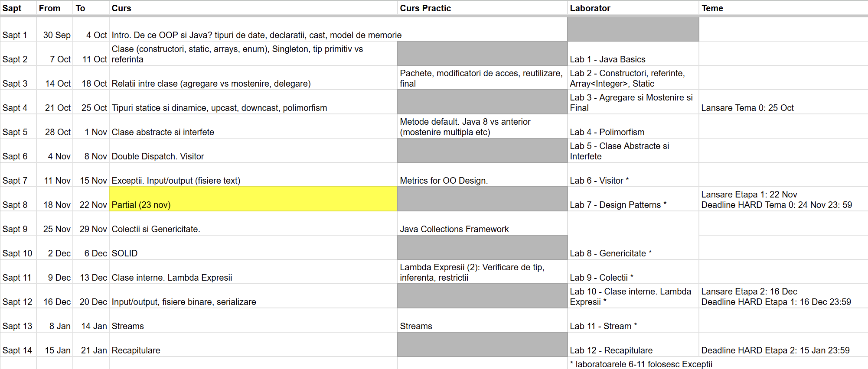Image resolution: width=868 pixels, height=369 pixels.
Task: Select the Lab 9 - Colectii cell
Action: (633, 272)
